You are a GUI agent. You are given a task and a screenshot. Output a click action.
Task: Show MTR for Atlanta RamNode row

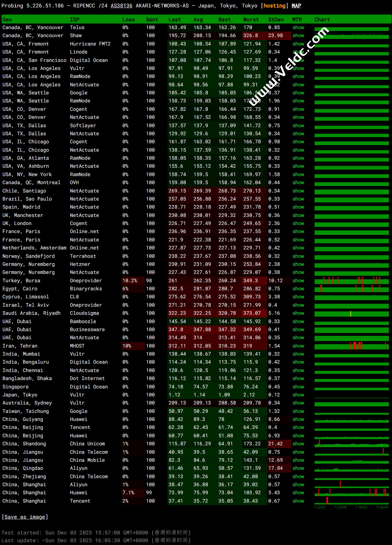[x=298, y=158]
